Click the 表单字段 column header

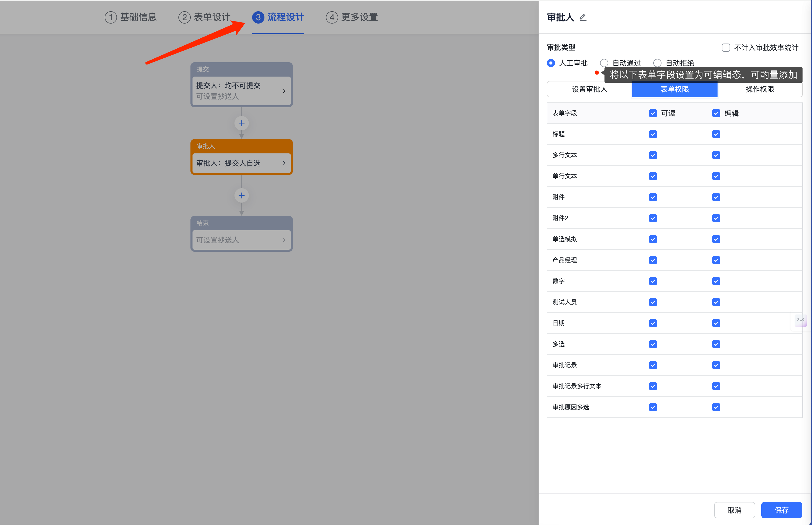click(565, 113)
